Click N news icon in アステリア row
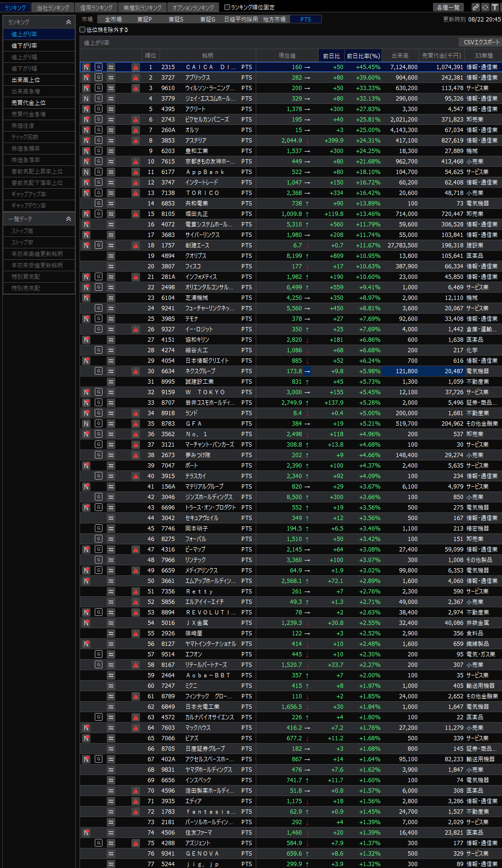Image resolution: width=502 pixels, height=868 pixels. [x=86, y=141]
